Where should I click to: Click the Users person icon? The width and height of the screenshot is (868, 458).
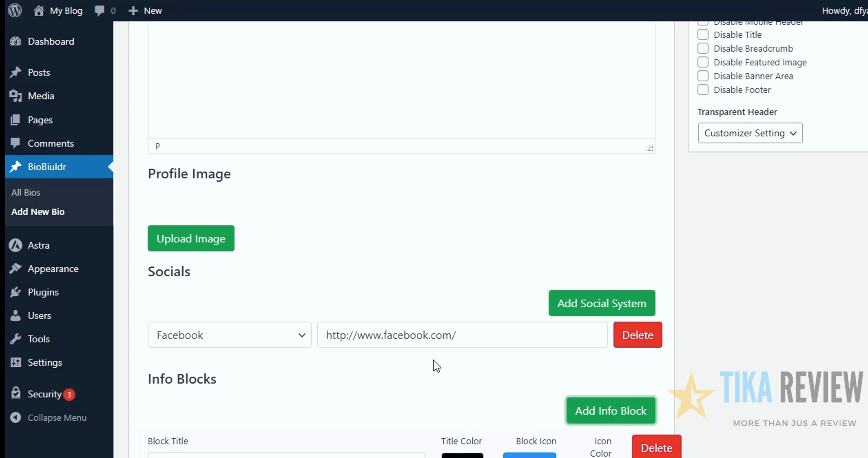pos(15,315)
